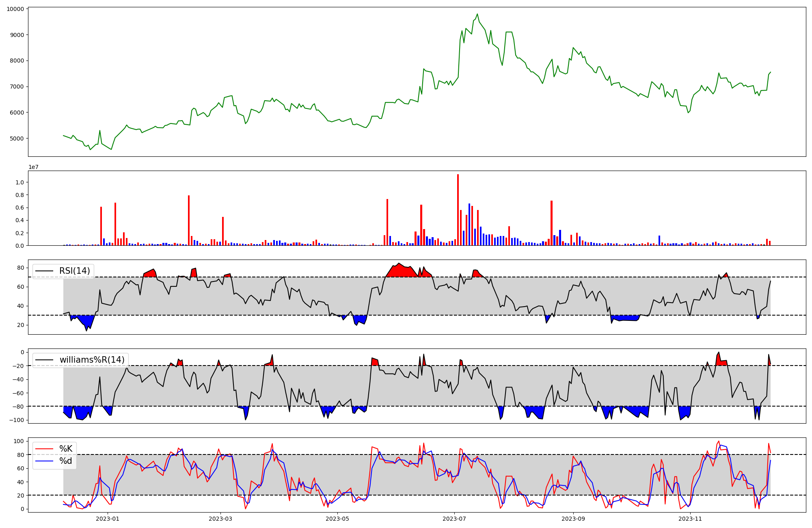Click the 1e7 volume scale label
The height and width of the screenshot is (528, 812).
pyautogui.click(x=34, y=167)
